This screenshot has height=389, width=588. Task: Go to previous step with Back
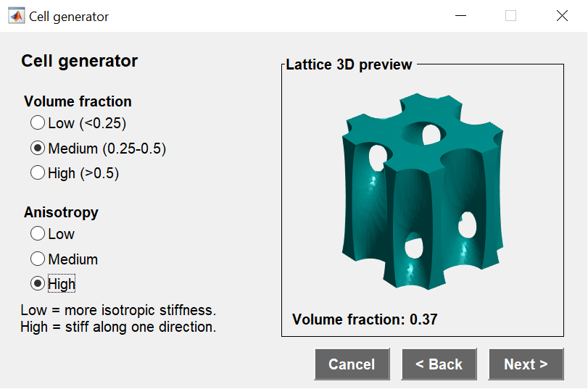439,364
